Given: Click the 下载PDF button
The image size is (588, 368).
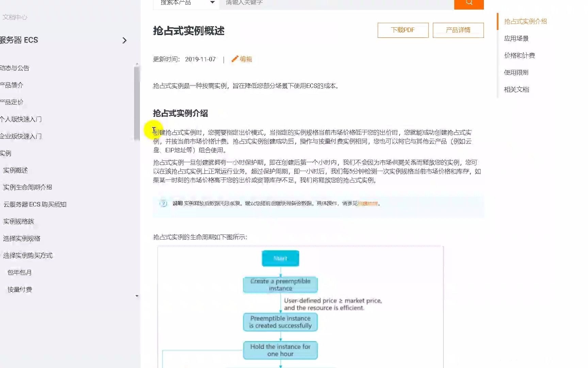Looking at the screenshot, I should 403,30.
